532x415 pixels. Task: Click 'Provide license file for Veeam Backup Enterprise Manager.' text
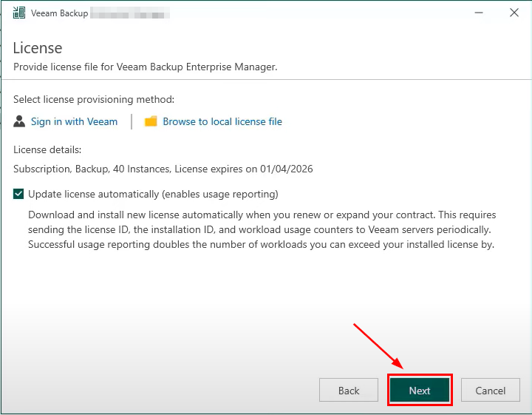(146, 67)
